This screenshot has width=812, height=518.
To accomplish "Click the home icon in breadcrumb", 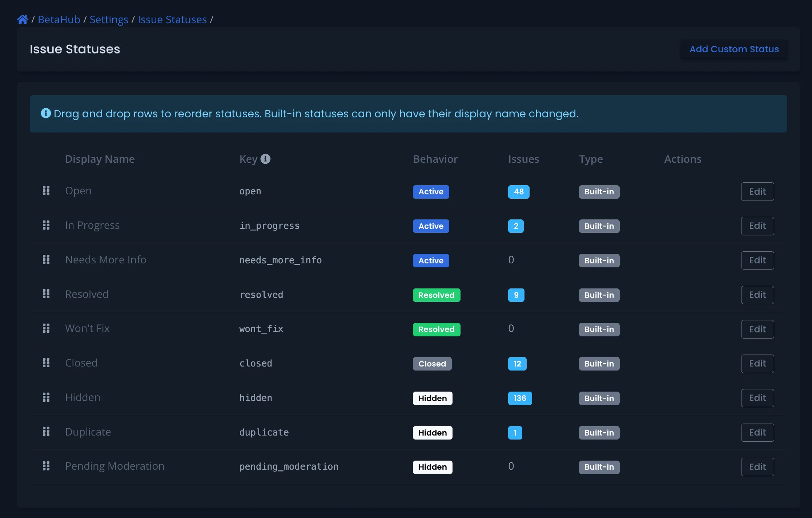I will [23, 20].
